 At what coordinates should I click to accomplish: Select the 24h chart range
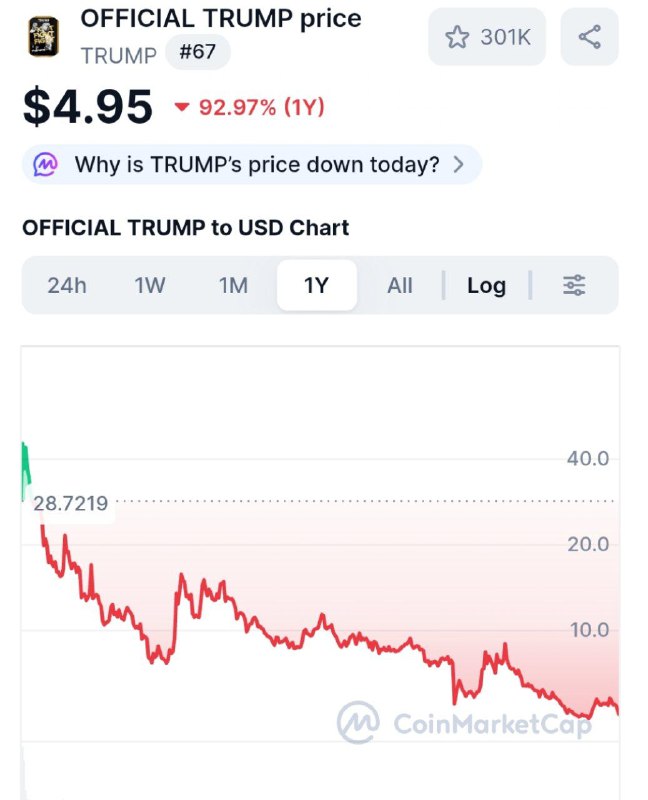[67, 285]
